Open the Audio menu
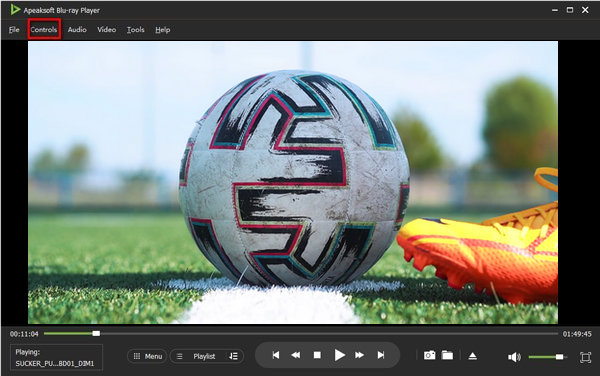The image size is (600, 376). [x=77, y=29]
